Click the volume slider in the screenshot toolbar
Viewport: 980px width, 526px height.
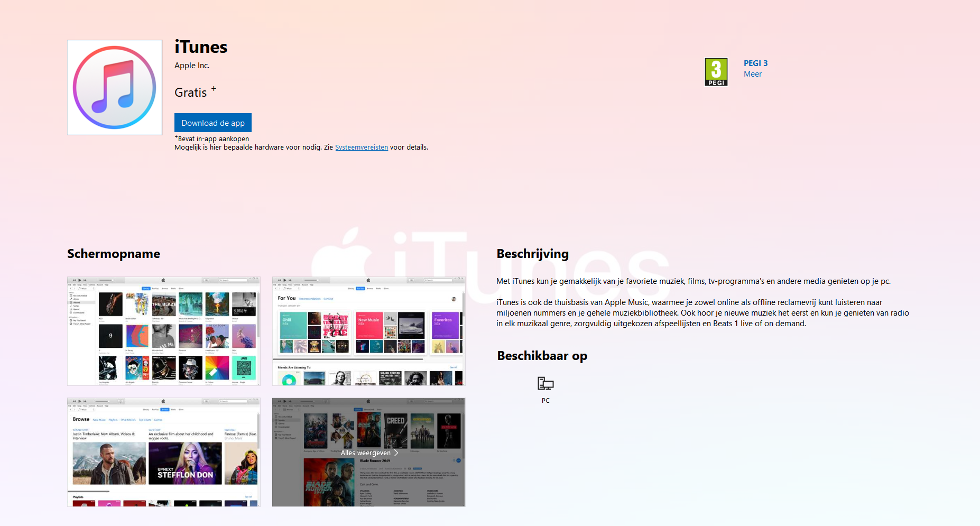[x=107, y=280]
